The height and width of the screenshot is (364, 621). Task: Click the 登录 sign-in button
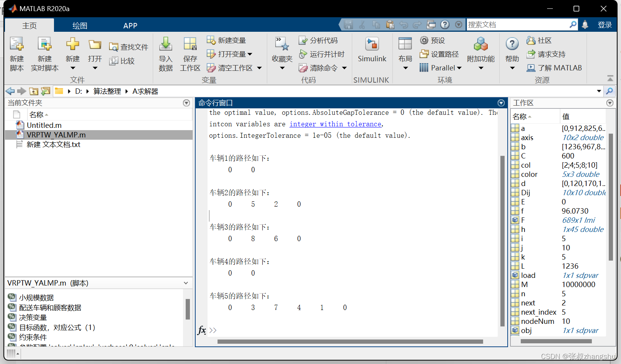[x=605, y=24]
